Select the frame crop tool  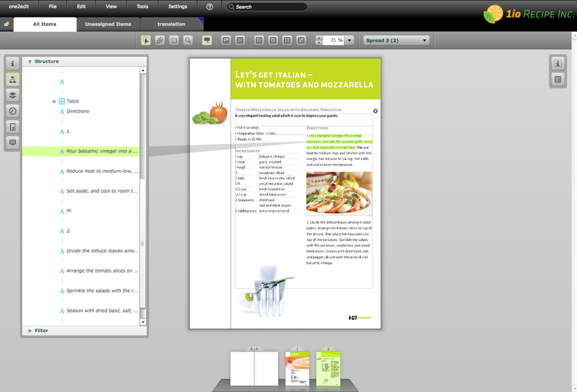tap(173, 40)
